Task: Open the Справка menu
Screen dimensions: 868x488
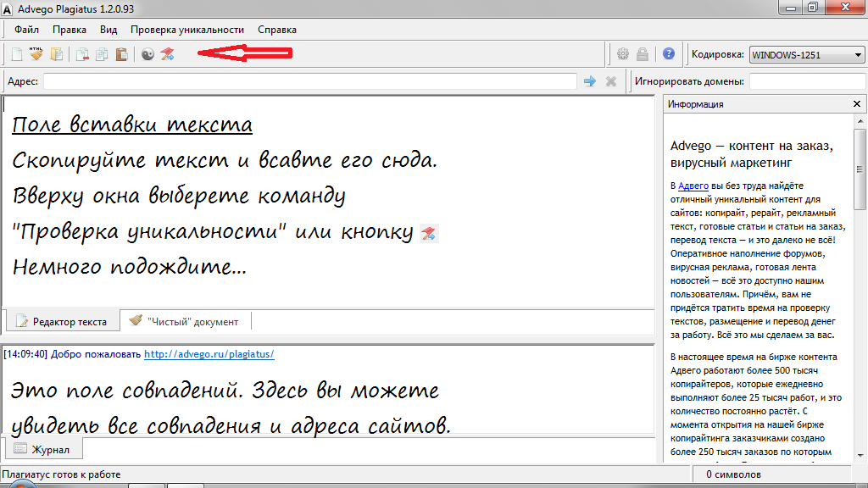Action: [277, 30]
